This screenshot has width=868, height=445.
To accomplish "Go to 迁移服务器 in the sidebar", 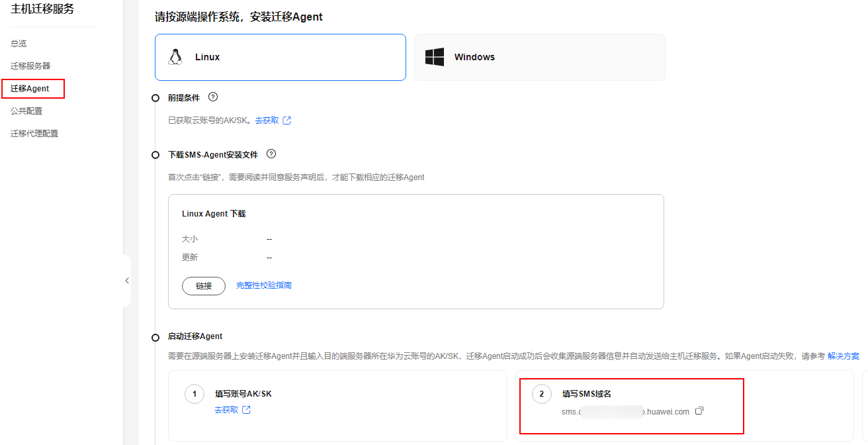I will (x=30, y=66).
